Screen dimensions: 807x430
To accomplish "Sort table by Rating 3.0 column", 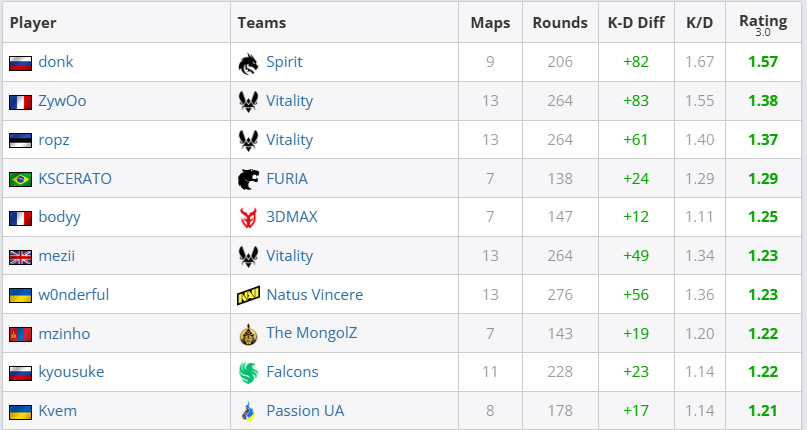I will click(762, 23).
